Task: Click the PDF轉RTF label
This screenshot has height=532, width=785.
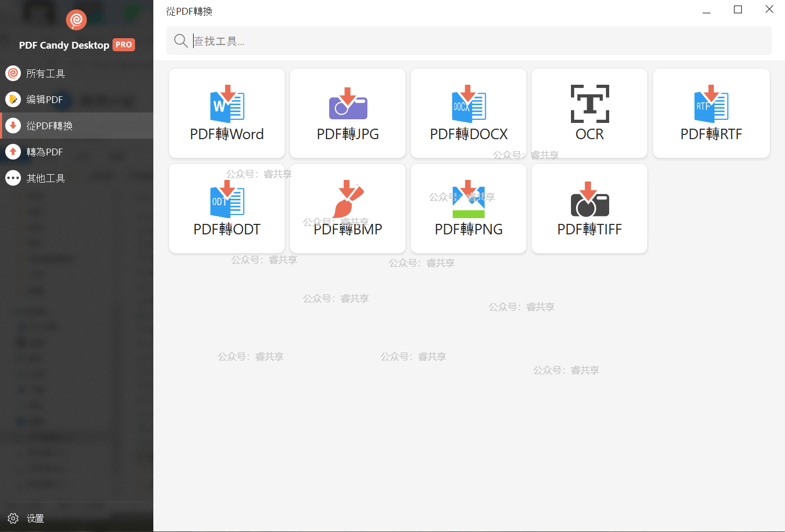Action: [711, 134]
